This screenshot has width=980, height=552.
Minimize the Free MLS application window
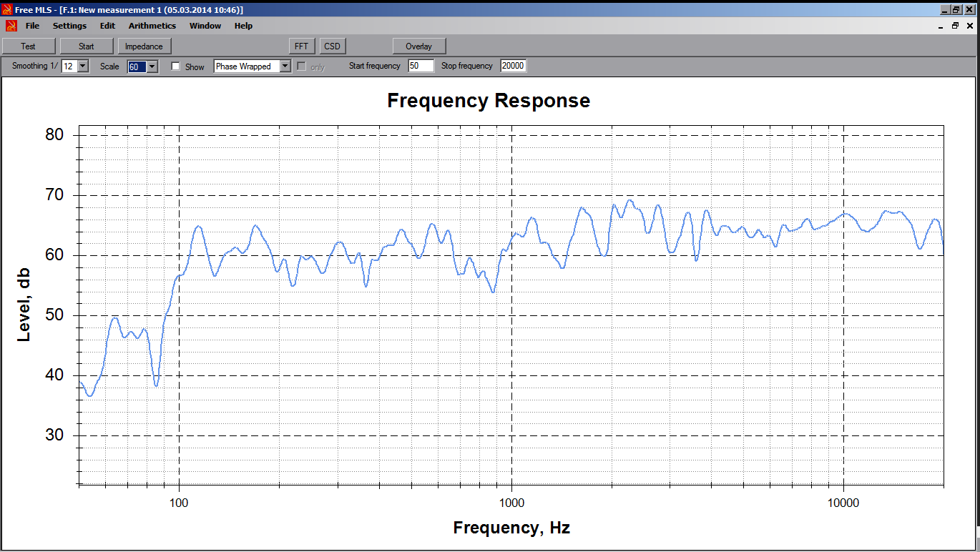click(945, 9)
